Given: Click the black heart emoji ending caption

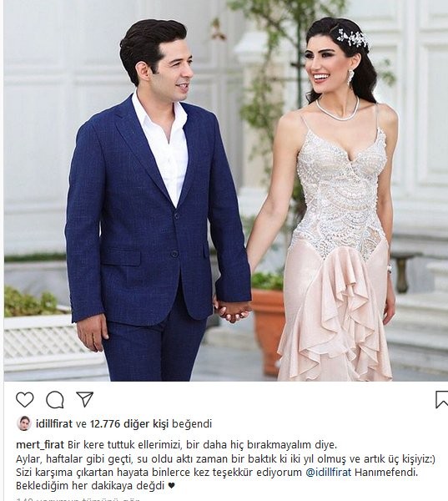Looking at the screenshot, I should coord(172,486).
